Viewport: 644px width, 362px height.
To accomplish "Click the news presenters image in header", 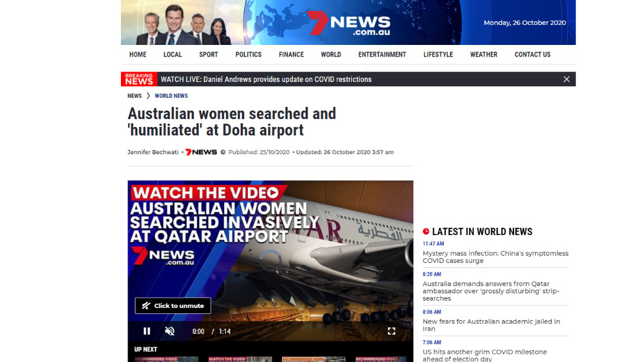I will 183,25.
